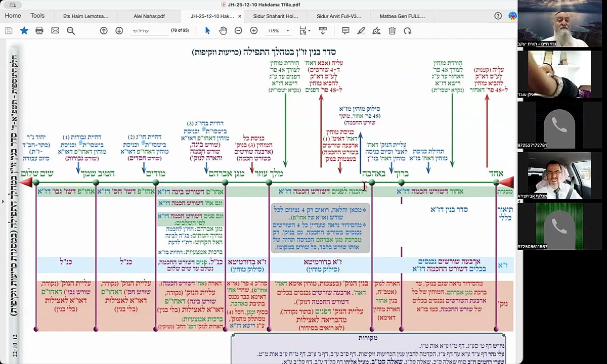Switch to Sidur Arvit Full-V3 tab
This screenshot has width=607, height=364.
pyautogui.click(x=339, y=16)
